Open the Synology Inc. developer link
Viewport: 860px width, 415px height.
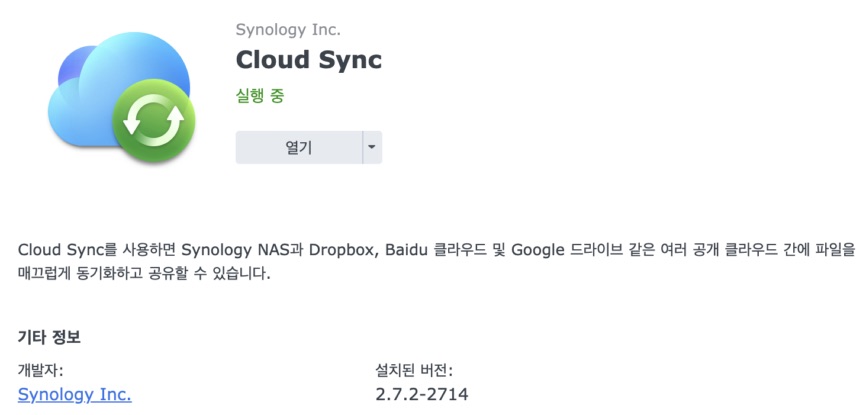74,394
